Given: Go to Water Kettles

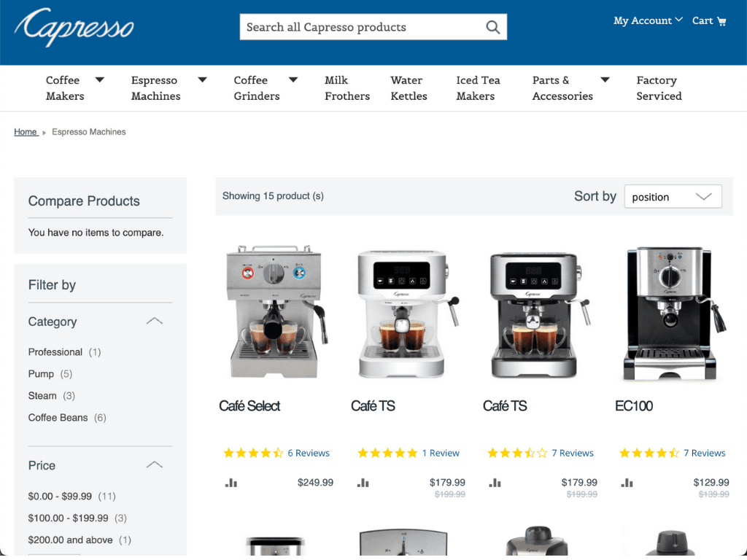Looking at the screenshot, I should 409,88.
